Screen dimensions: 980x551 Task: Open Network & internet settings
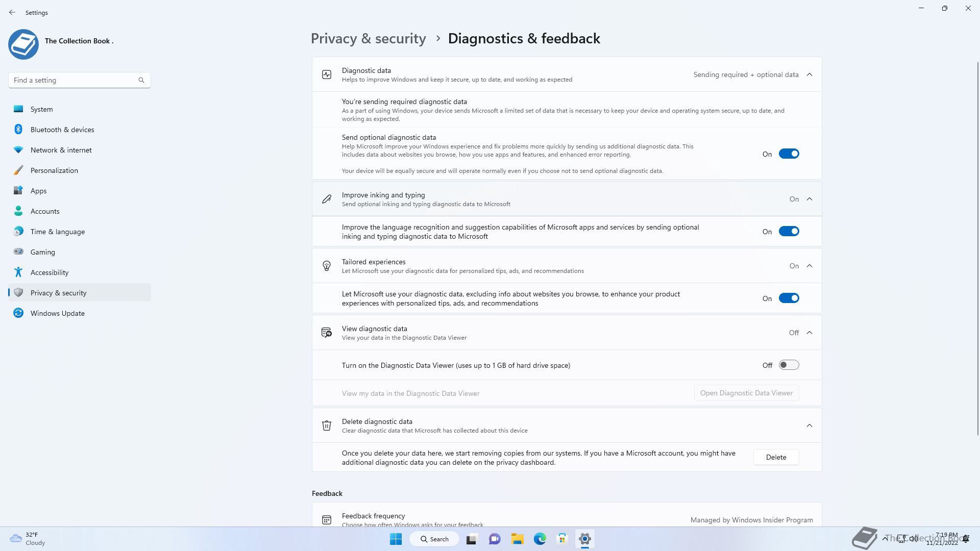[80, 149]
